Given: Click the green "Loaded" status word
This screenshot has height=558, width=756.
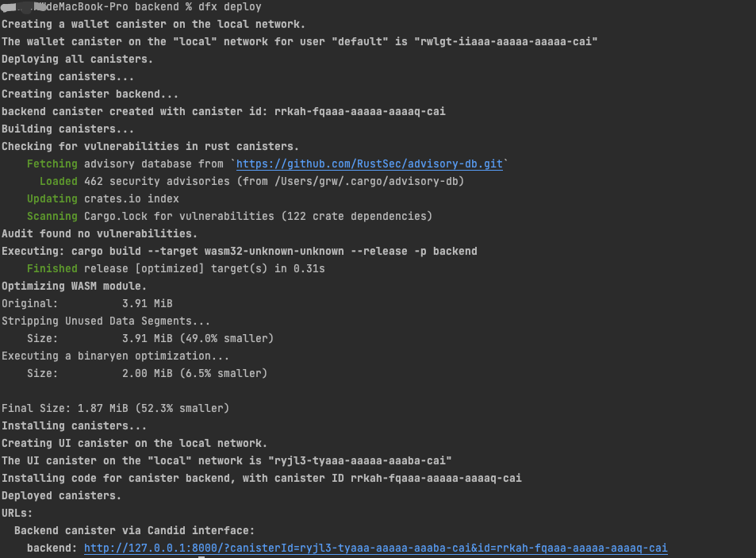Looking at the screenshot, I should [59, 181].
